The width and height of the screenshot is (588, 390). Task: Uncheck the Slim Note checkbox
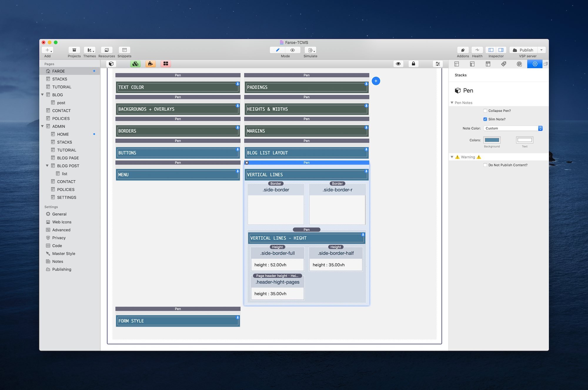click(x=485, y=119)
